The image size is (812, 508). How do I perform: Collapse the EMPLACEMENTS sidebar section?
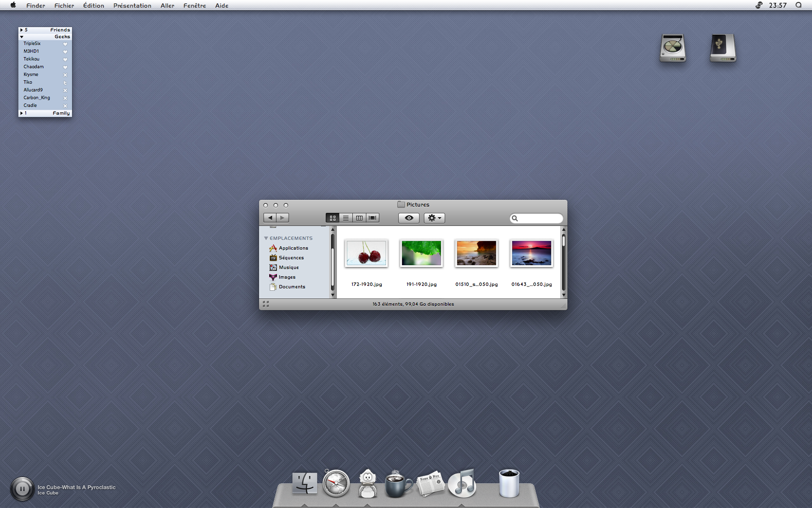266,238
